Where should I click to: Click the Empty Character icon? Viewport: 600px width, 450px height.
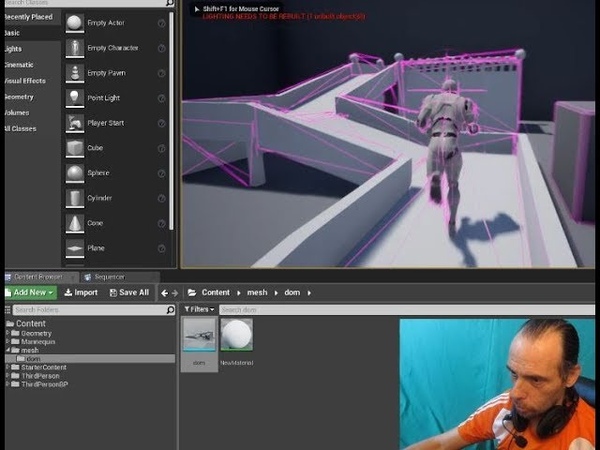point(75,48)
